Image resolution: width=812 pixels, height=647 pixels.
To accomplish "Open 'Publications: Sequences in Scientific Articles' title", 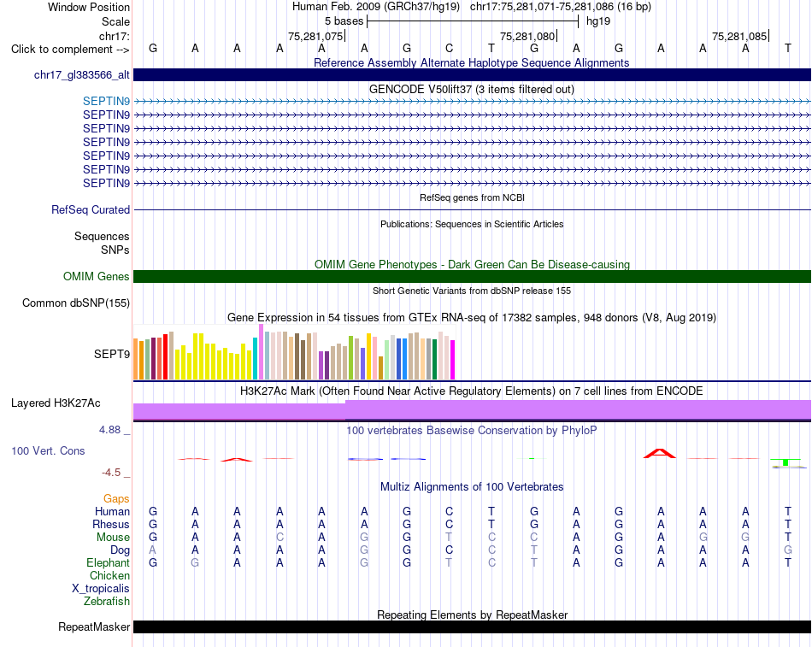I will point(472,224).
